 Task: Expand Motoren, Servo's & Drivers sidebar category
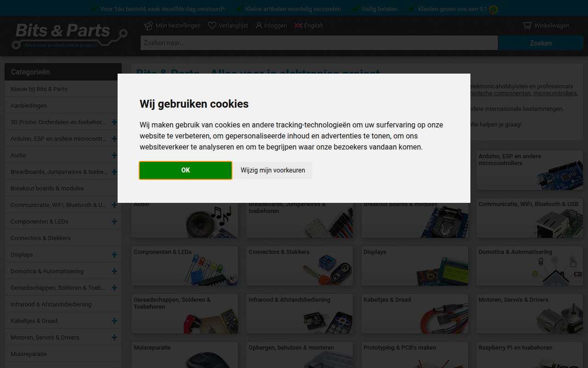[114, 338]
